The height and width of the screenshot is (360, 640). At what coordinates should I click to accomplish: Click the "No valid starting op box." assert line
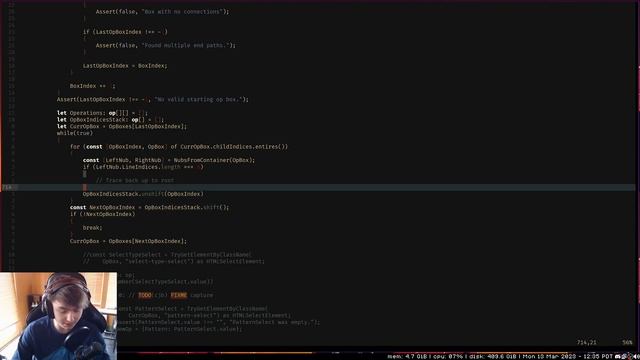pyautogui.click(x=153, y=99)
